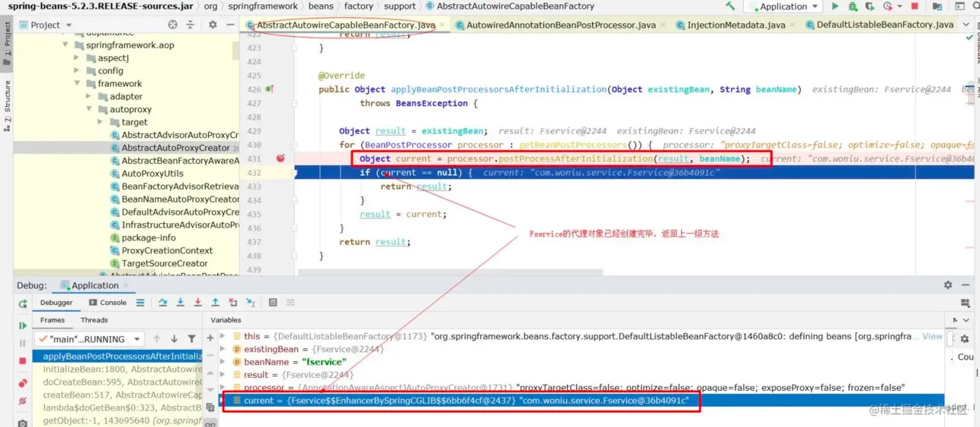
Task: Switch to AutowiredAnnotationBeanPostProcessor.java tab
Action: coord(561,24)
